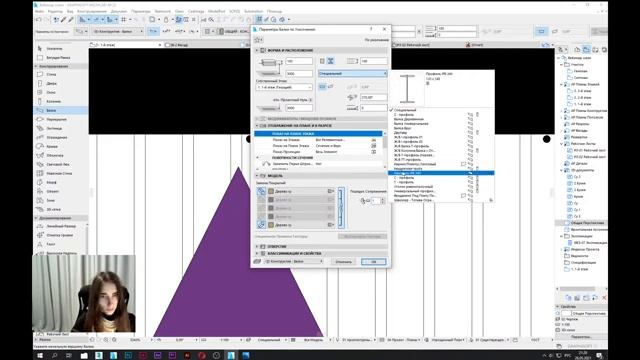
Task: Open the Документ menu
Action: click(119, 11)
